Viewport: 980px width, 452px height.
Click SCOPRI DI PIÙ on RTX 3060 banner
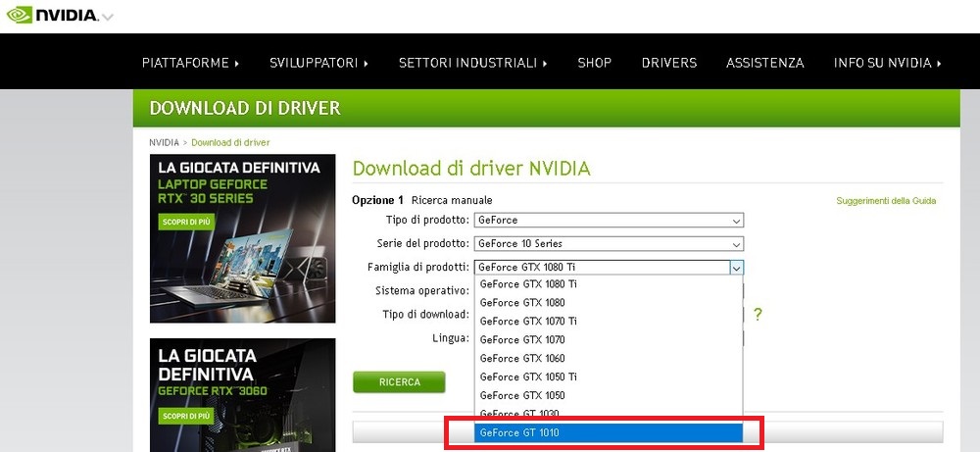point(186,416)
